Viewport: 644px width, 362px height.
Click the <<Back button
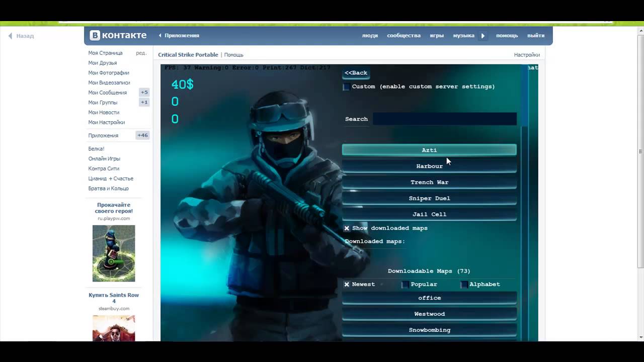tap(356, 73)
